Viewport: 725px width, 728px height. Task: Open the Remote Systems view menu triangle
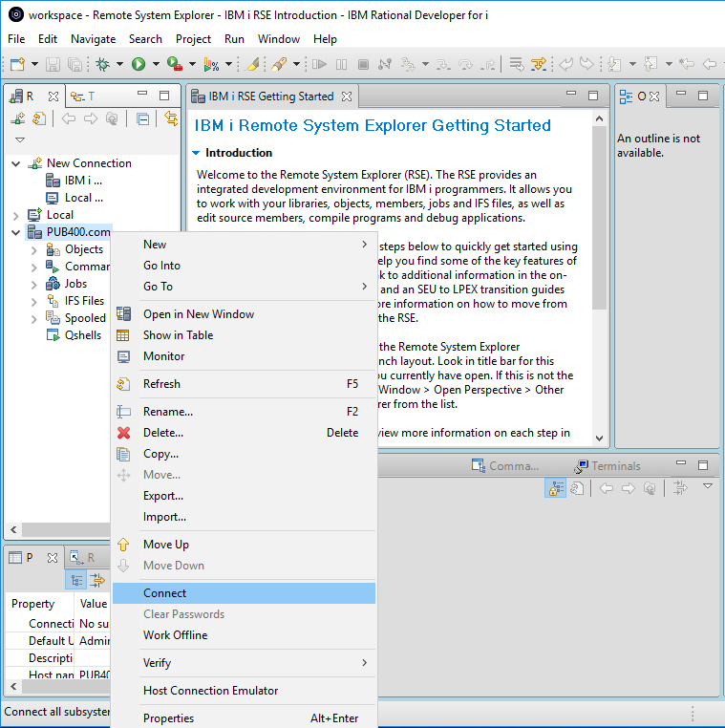pos(20,139)
